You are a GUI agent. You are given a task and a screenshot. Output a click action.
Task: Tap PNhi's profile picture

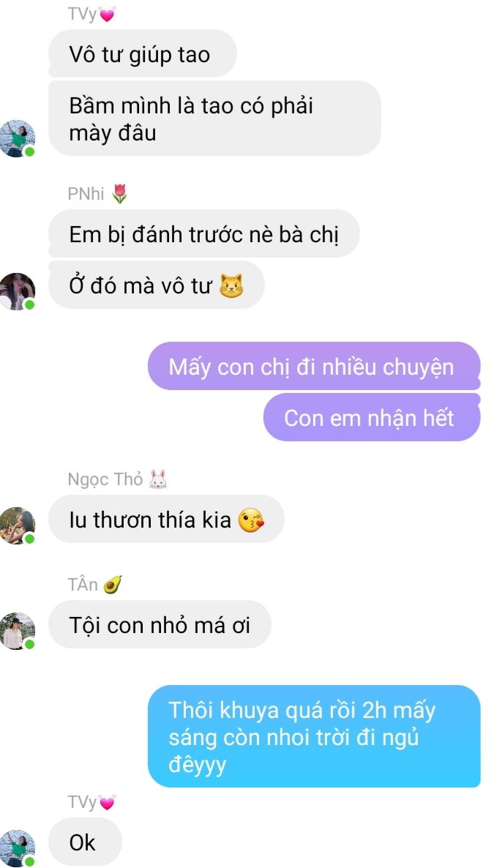17,291
